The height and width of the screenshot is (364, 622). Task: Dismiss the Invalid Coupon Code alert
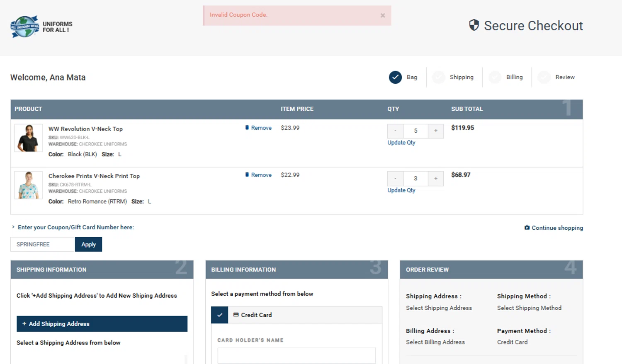tap(383, 15)
